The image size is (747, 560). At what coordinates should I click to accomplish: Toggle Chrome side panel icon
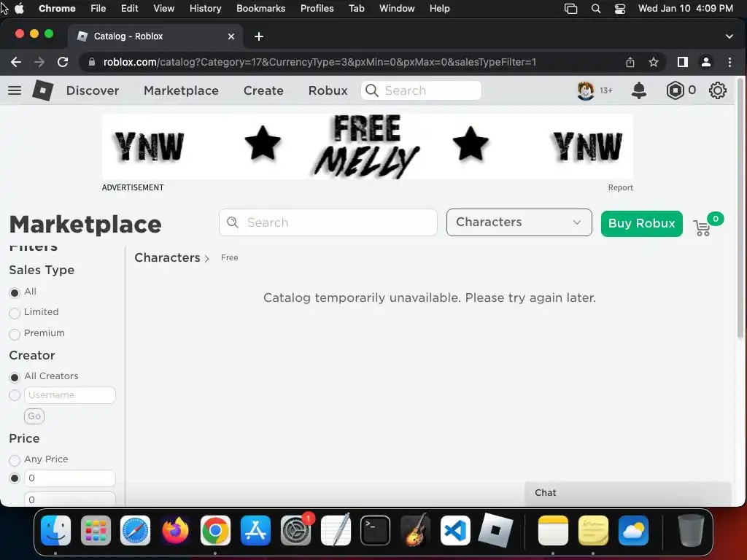point(683,62)
